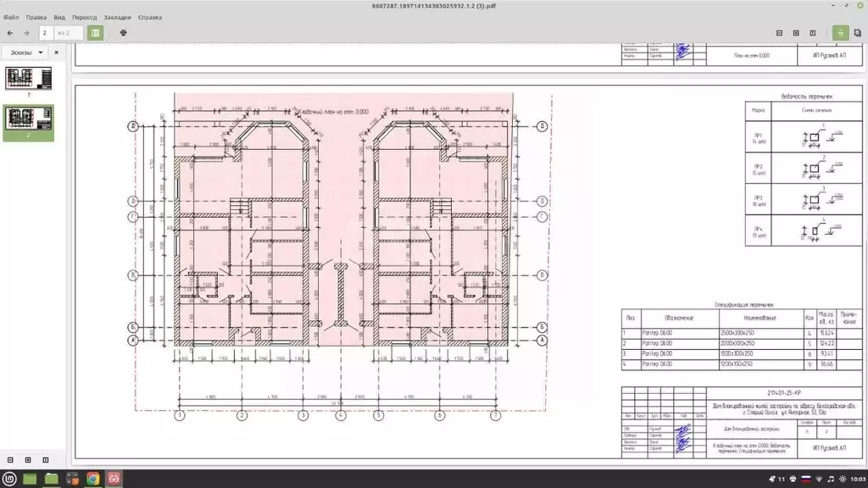Expand the Эскизы sidebar dropdown
Screen dimensions: 868x488
point(23,53)
